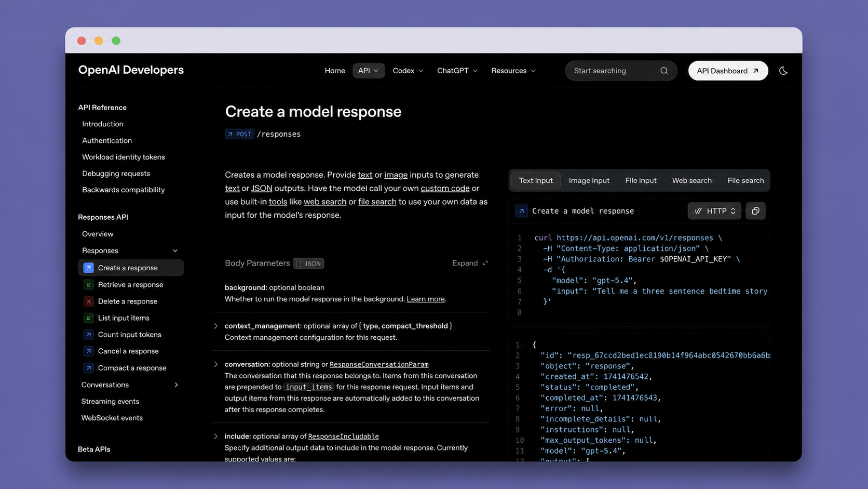Switch to the Web search tab
This screenshot has height=489, width=868.
(x=692, y=180)
